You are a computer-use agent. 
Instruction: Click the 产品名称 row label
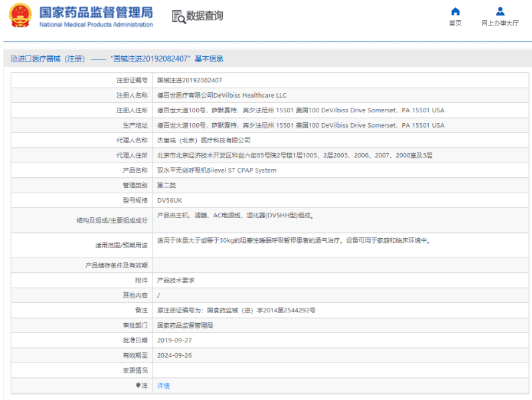pyautogui.click(x=135, y=171)
